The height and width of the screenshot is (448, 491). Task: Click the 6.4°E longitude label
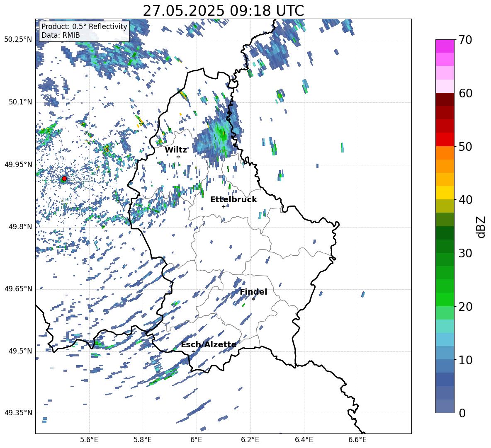pos(304,440)
